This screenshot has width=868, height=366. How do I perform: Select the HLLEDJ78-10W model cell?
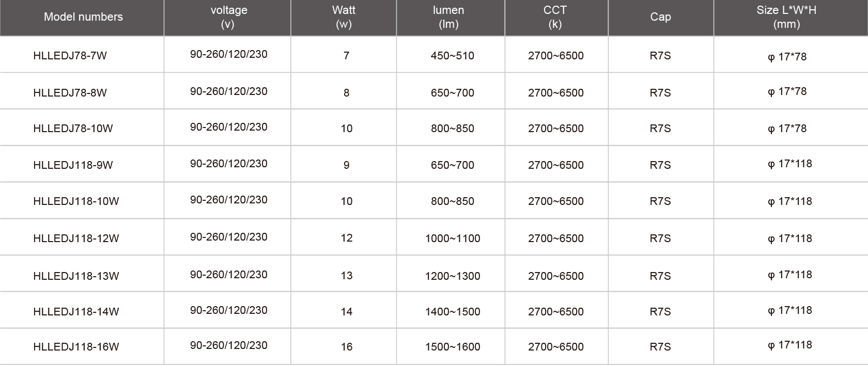pos(73,129)
